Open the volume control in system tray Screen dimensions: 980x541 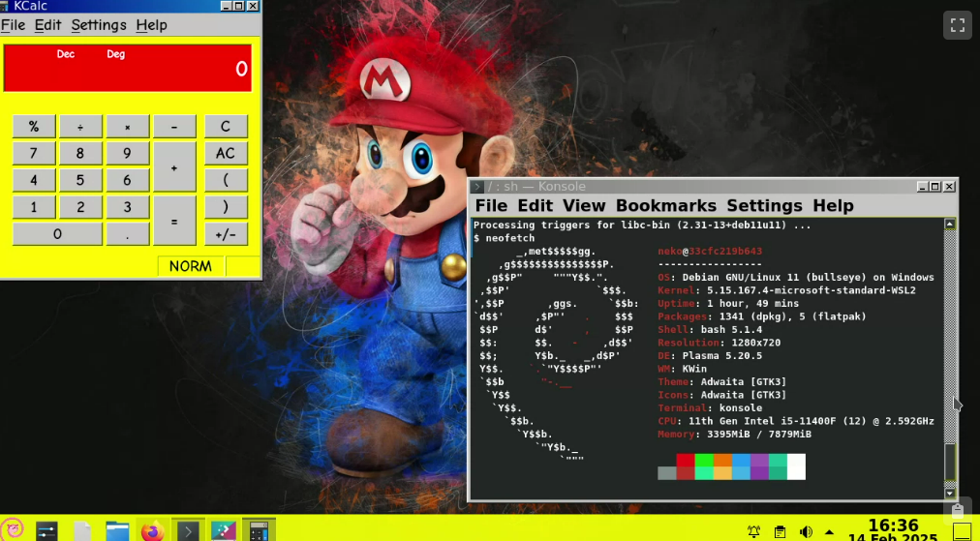806,531
